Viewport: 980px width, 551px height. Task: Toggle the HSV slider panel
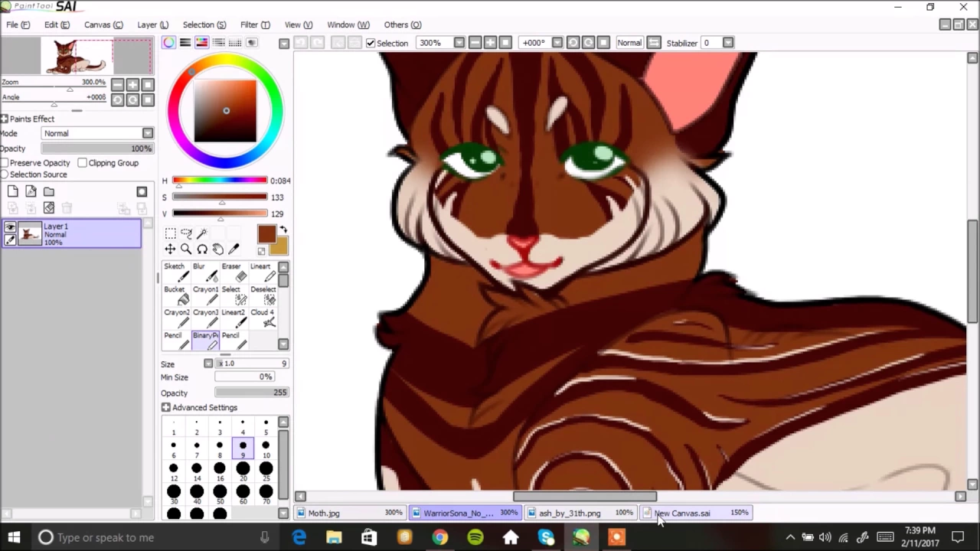tap(202, 43)
